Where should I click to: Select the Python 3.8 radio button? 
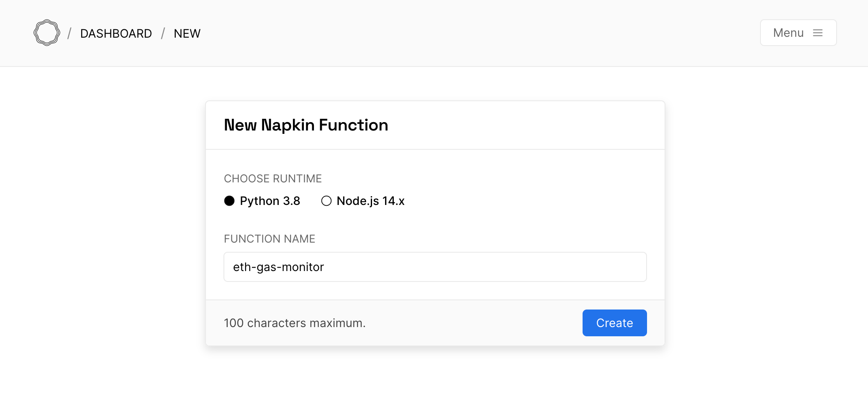229,201
